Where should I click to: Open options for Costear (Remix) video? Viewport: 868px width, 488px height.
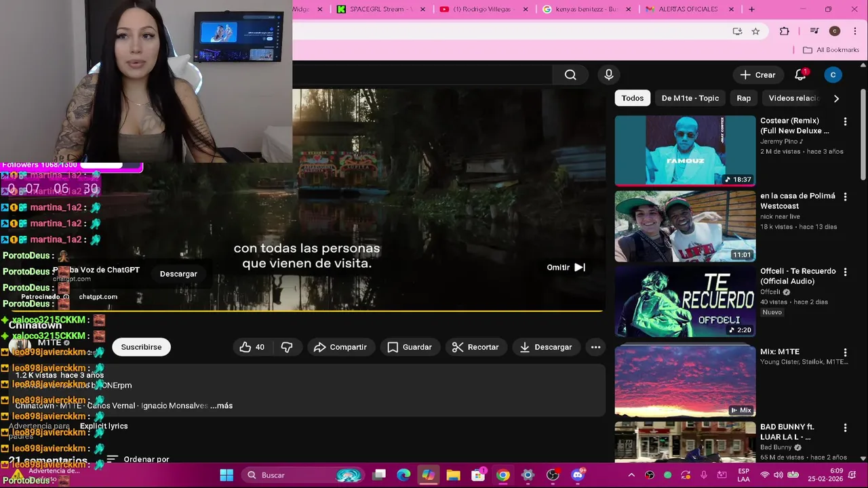coord(845,121)
